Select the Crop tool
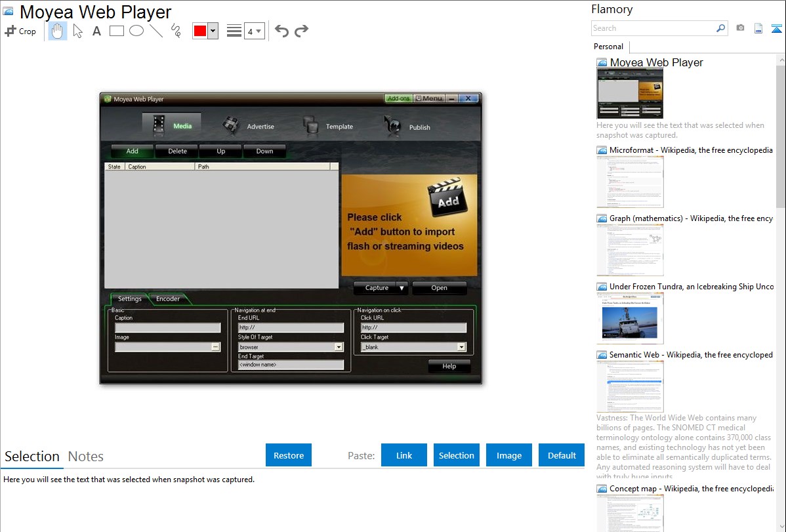786x532 pixels. tap(20, 31)
